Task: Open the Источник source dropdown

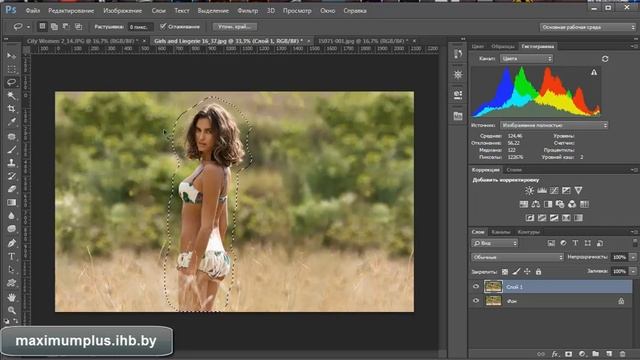Action: coord(553,125)
